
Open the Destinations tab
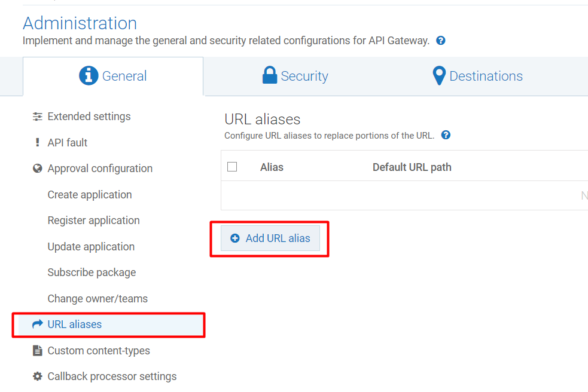pyautogui.click(x=477, y=76)
